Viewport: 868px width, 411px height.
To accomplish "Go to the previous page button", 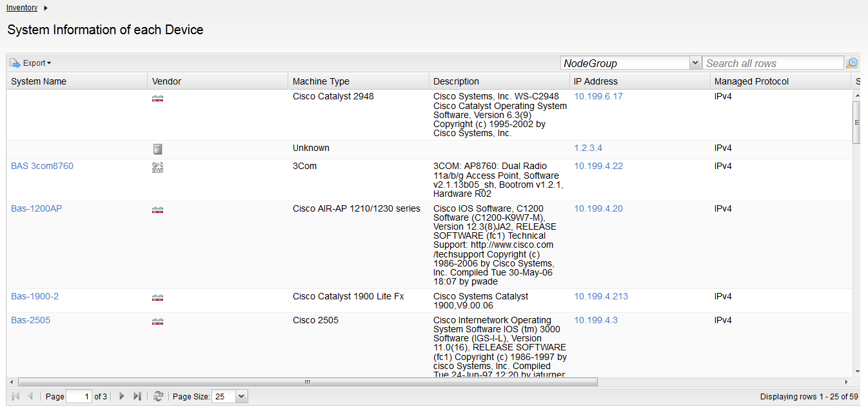I will [30, 396].
